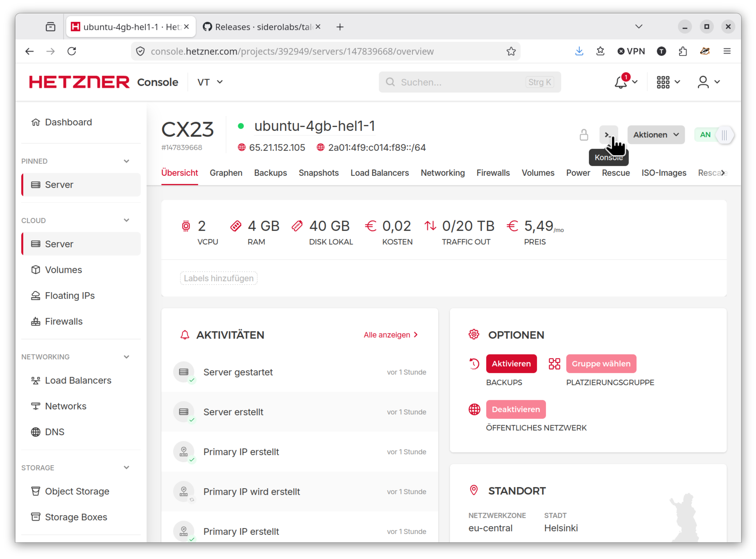Open DNS in the sidebar
Viewport: 756px width, 559px height.
click(x=81, y=432)
